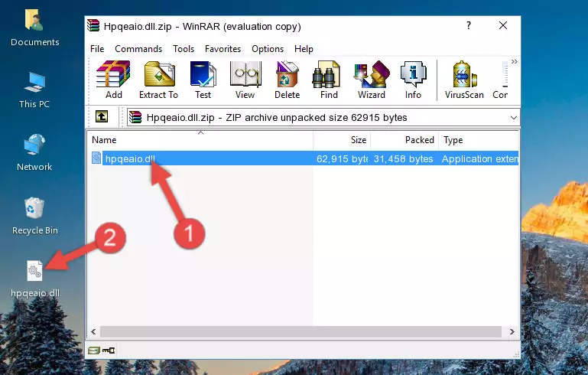Open the Help menu

click(x=304, y=49)
